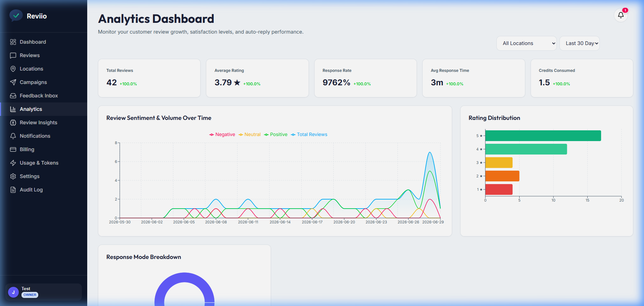Toggle Neutral series in chart legend
The height and width of the screenshot is (306, 644).
tap(250, 134)
